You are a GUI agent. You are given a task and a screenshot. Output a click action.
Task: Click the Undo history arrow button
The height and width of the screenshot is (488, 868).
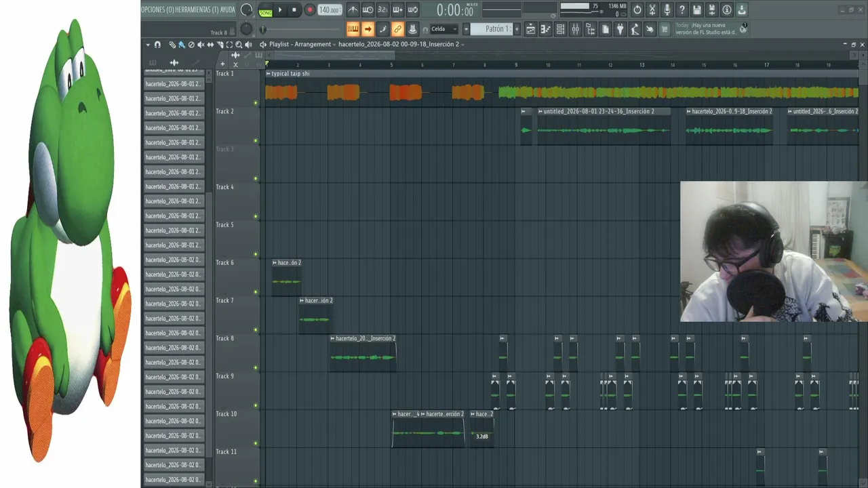coord(637,9)
